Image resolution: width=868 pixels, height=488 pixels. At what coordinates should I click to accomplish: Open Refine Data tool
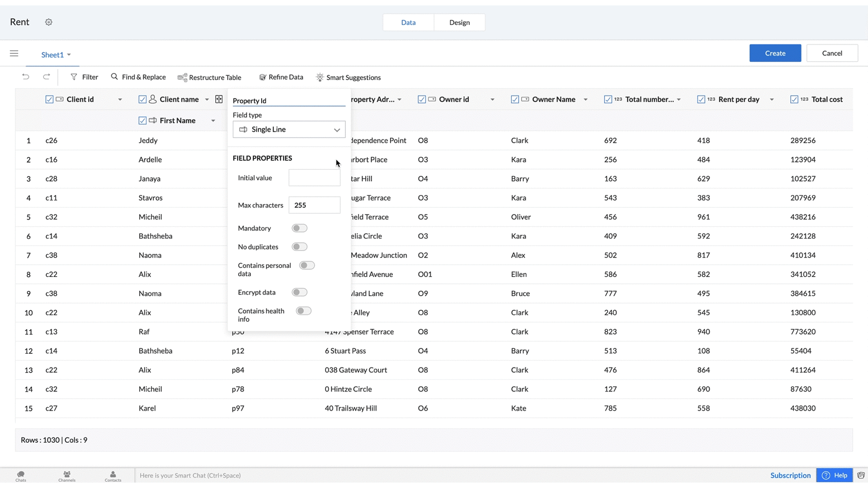281,77
